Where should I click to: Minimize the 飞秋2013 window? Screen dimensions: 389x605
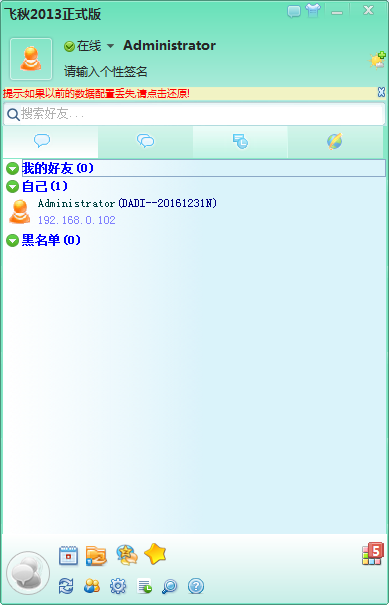[x=337, y=12]
